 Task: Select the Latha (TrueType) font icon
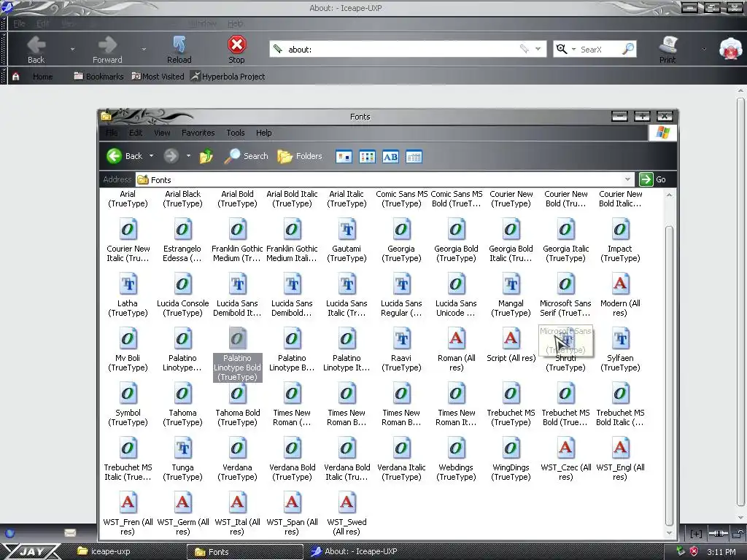coord(128,284)
